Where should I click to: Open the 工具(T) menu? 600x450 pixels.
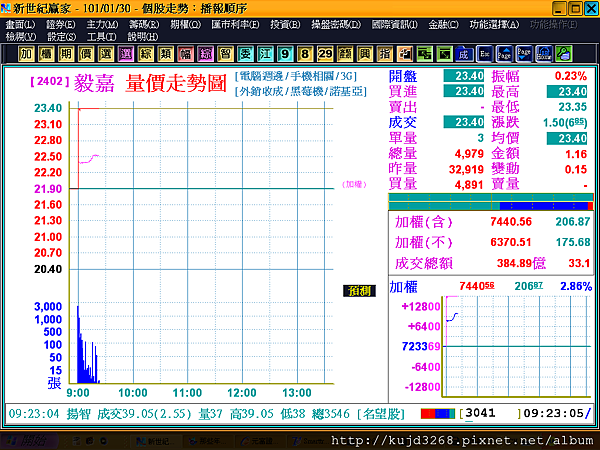(x=101, y=37)
